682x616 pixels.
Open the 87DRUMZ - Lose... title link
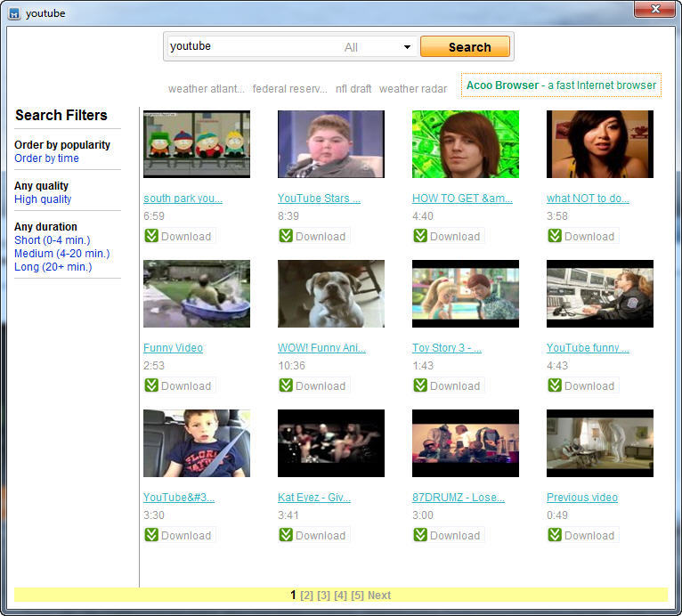459,498
